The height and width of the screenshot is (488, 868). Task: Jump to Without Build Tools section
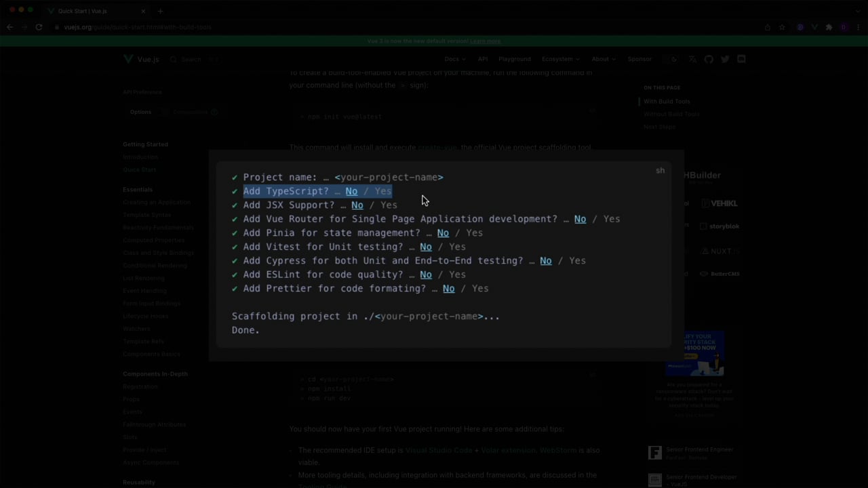click(671, 114)
